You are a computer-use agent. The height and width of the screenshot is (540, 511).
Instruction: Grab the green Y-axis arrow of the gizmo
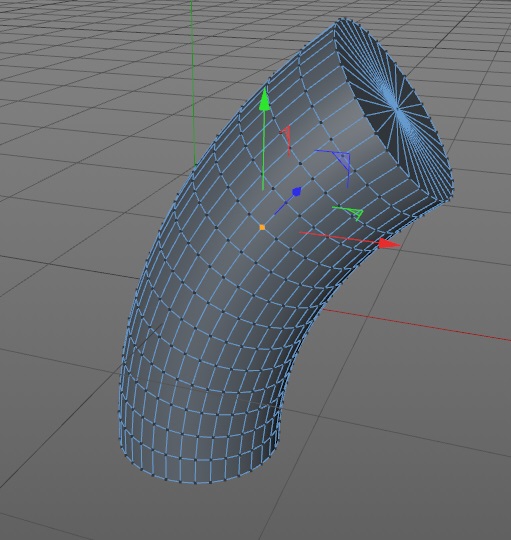264,99
